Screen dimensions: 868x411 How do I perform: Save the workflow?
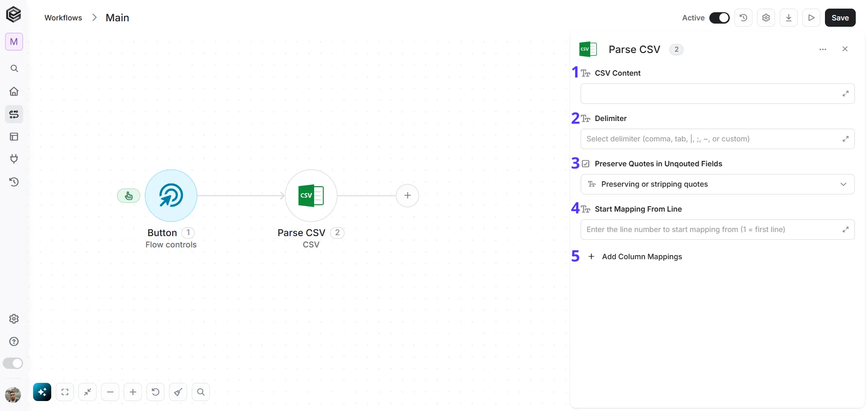pos(840,18)
